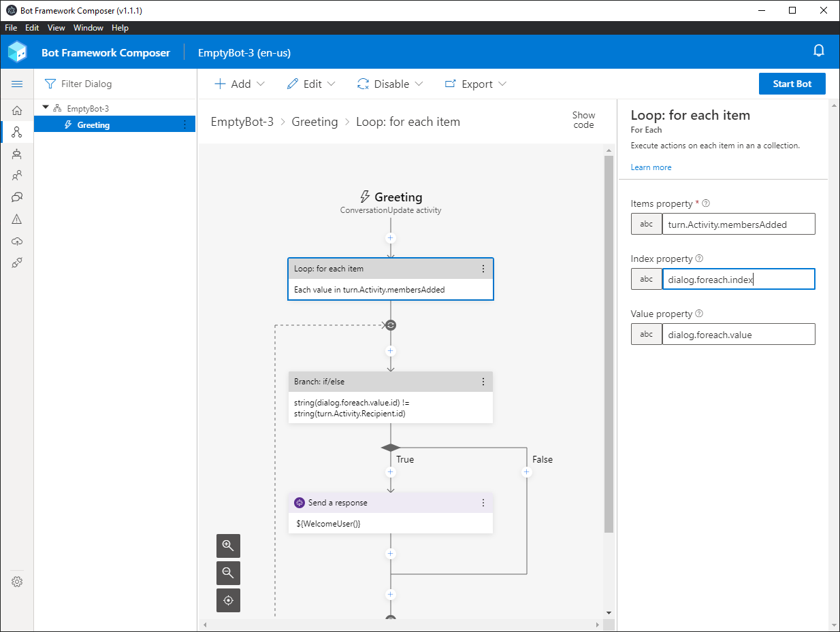Click the canvas vertical scrollbar
This screenshot has width=840, height=632.
tap(609, 344)
